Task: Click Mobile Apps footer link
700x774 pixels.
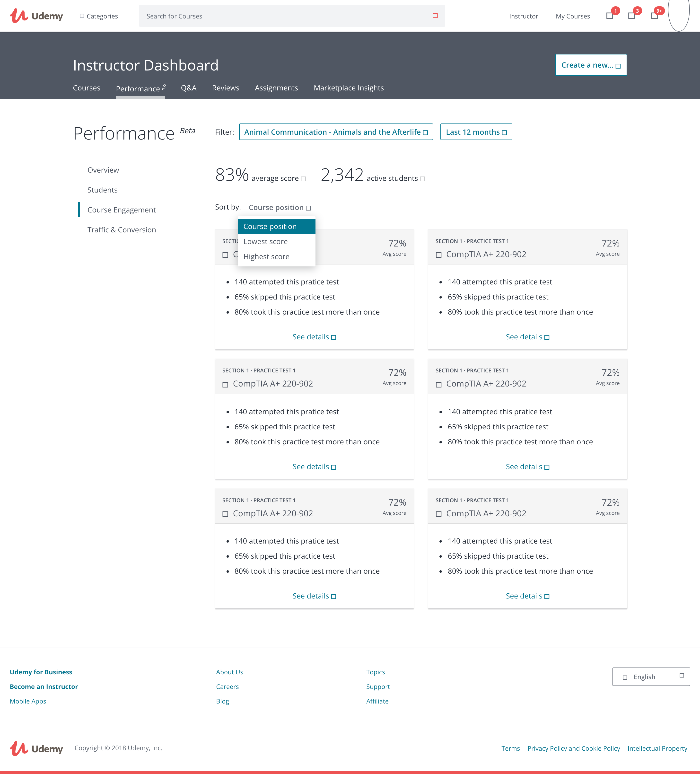Action: pyautogui.click(x=28, y=701)
